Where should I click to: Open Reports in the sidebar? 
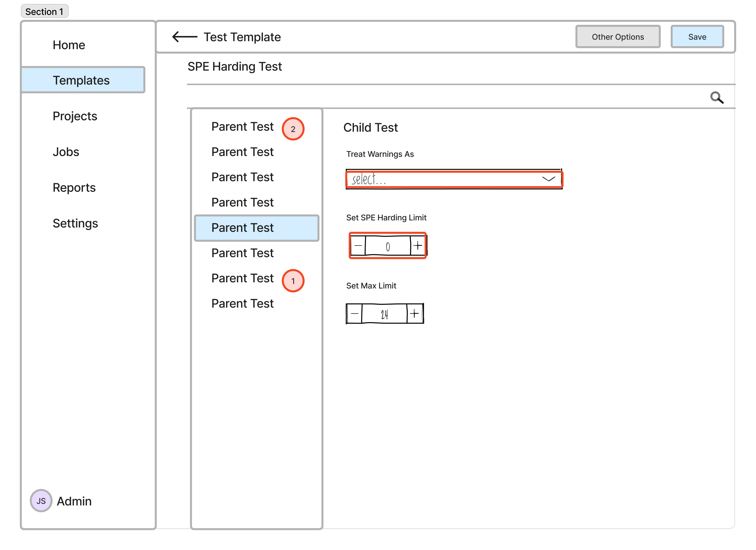tap(74, 187)
